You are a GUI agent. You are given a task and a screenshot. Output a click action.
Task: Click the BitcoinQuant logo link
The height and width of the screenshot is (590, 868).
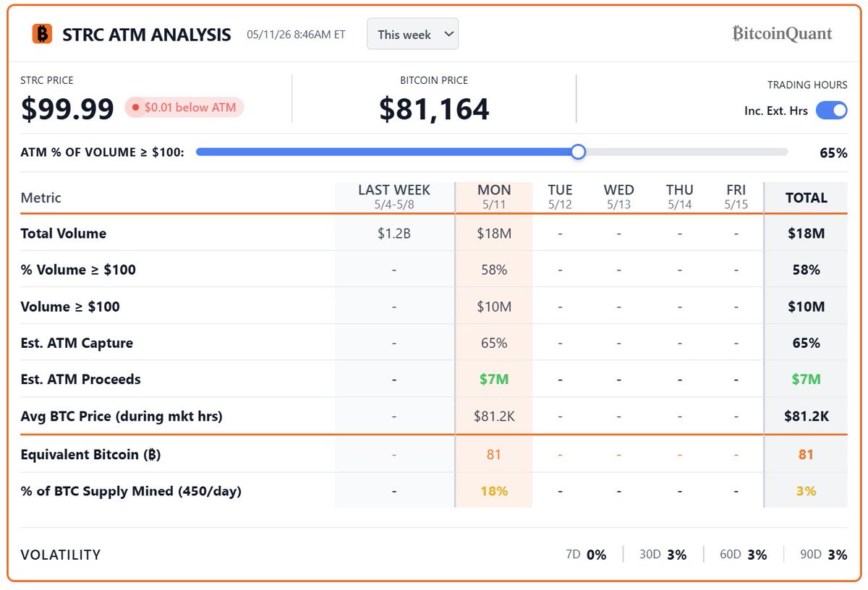pyautogui.click(x=782, y=33)
